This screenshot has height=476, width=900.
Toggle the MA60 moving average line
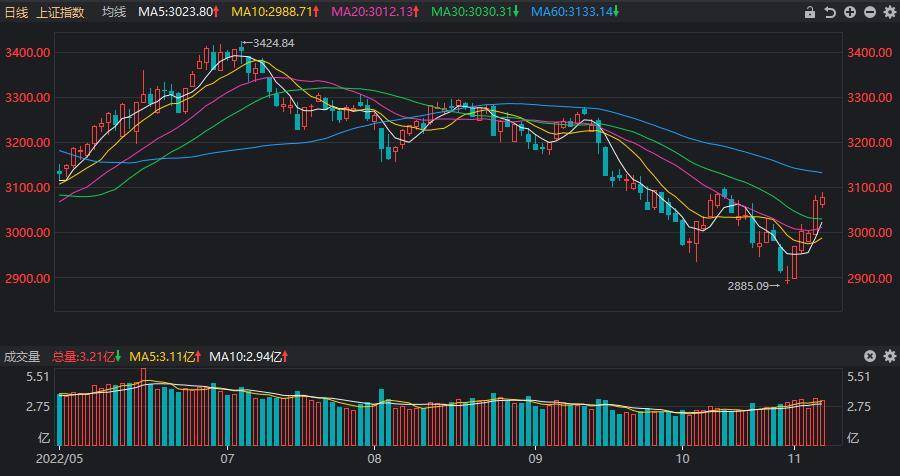(x=574, y=12)
